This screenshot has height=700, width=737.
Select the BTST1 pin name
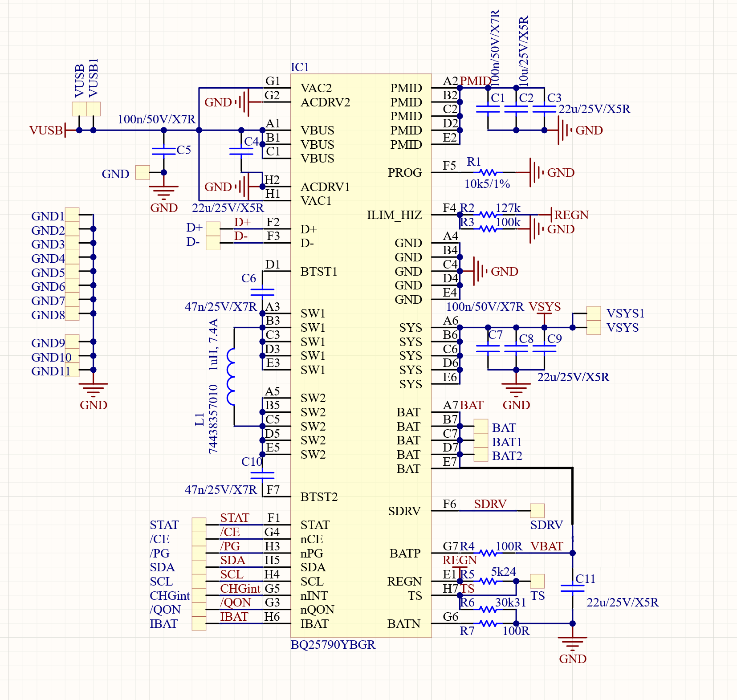click(x=319, y=271)
